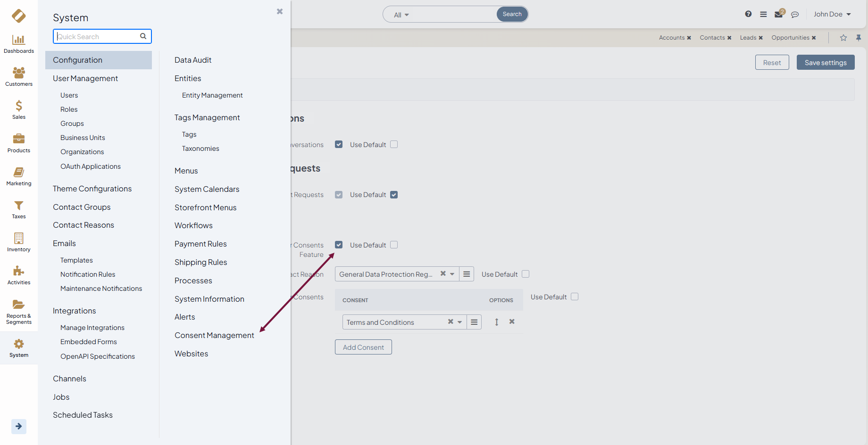Viewport: 868px width, 445px height.
Task: Expand the John Doe user menu
Action: pos(832,14)
